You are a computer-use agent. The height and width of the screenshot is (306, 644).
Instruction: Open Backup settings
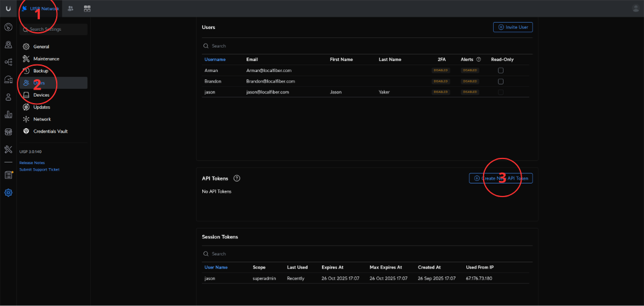point(53,71)
